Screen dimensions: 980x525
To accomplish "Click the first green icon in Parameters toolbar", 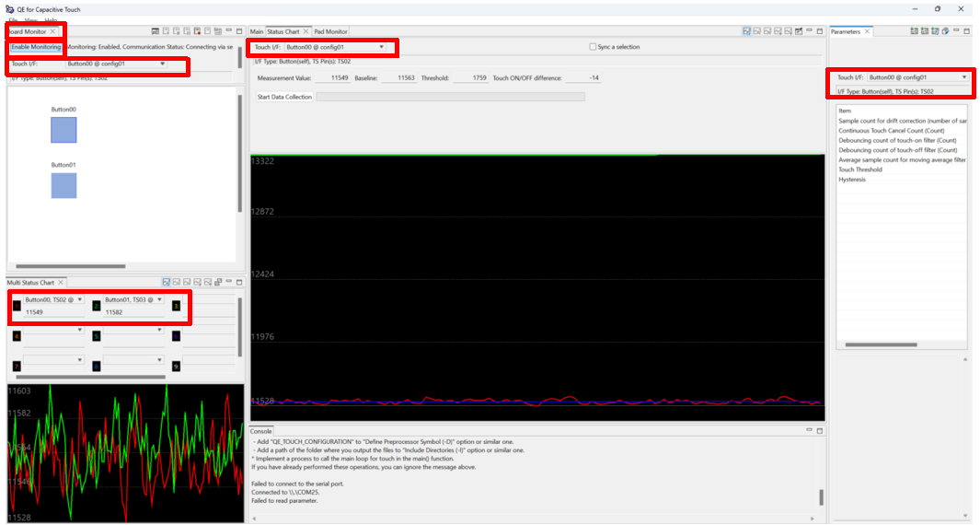I will tap(914, 31).
